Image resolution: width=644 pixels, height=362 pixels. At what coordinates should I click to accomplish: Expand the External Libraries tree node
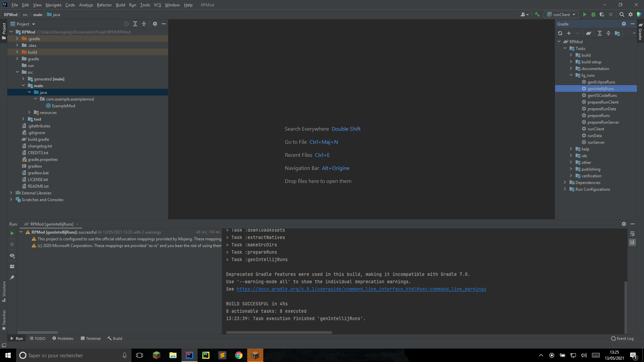11,193
